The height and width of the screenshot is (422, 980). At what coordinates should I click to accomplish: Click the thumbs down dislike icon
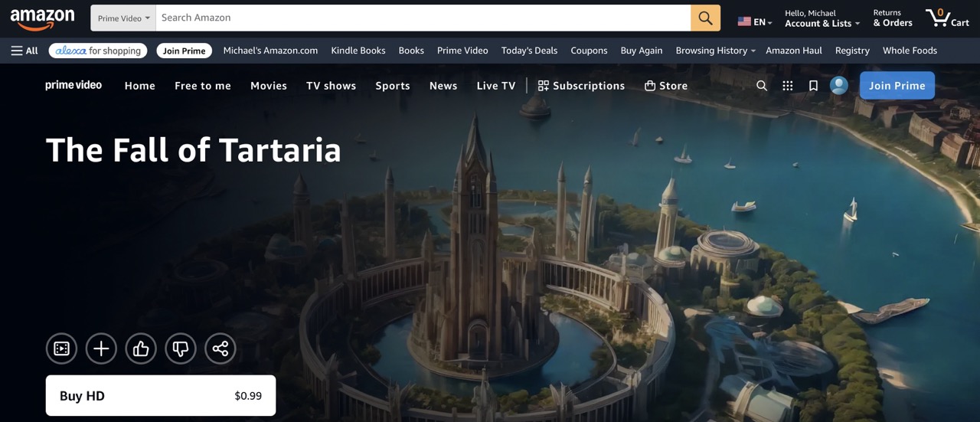[181, 349]
